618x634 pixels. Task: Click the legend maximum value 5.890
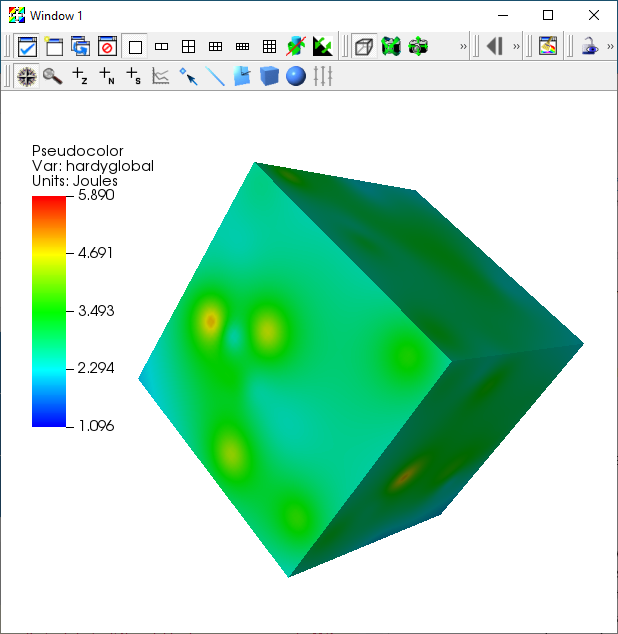(96, 195)
